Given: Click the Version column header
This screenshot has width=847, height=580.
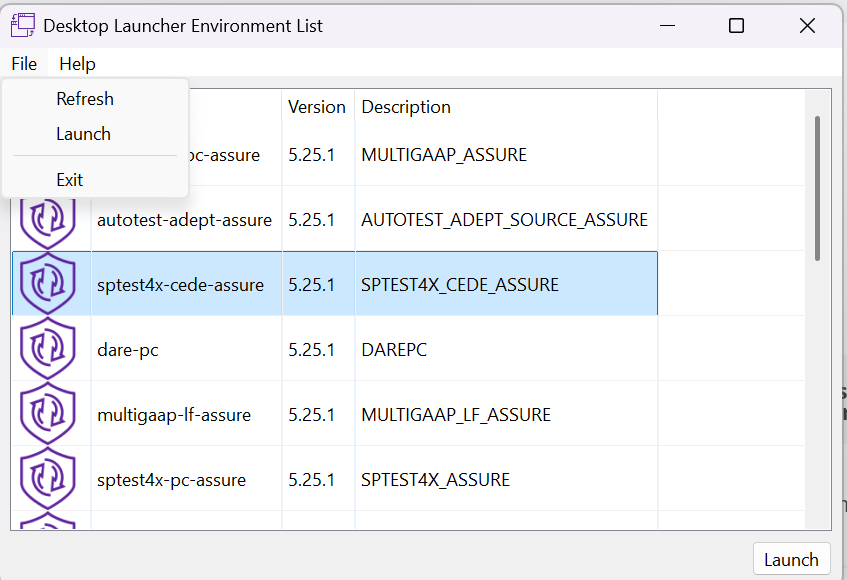Looking at the screenshot, I should pyautogui.click(x=317, y=106).
